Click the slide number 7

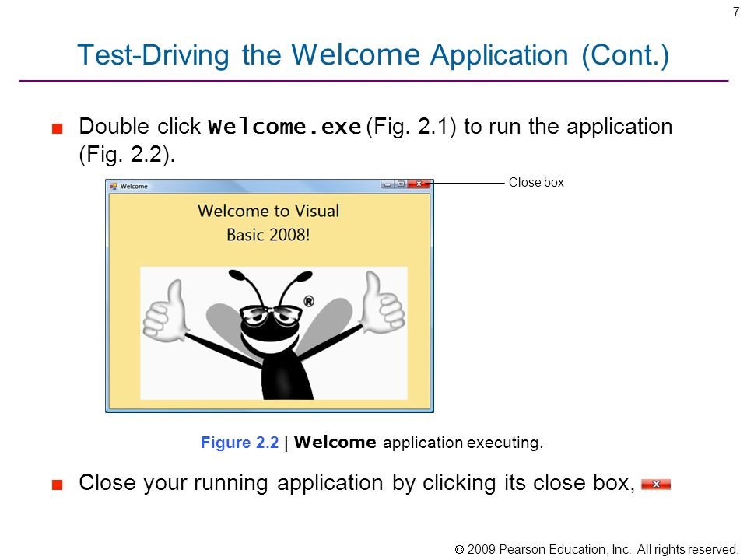coord(736,12)
